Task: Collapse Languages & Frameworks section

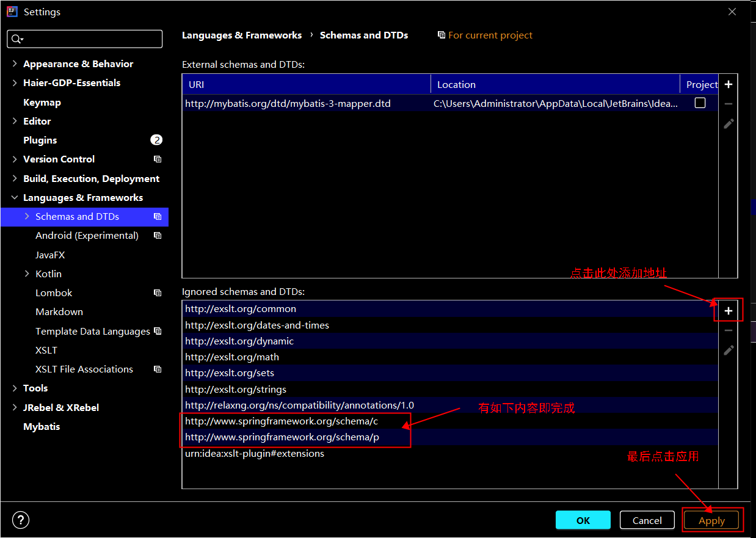Action: point(15,197)
